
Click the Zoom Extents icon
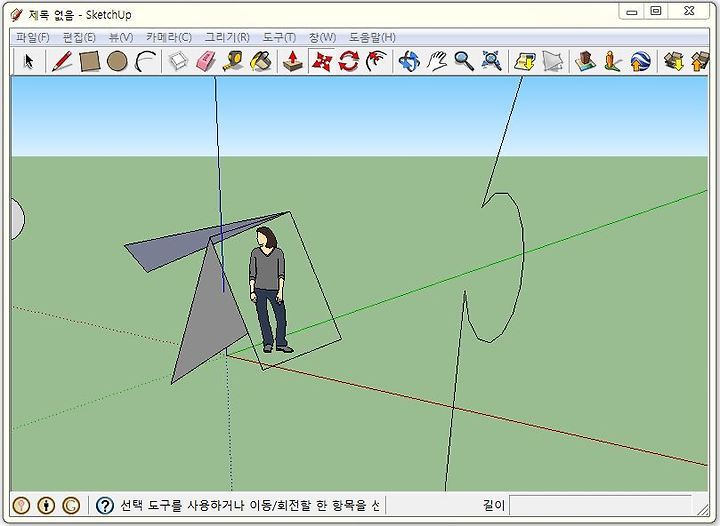(491, 61)
